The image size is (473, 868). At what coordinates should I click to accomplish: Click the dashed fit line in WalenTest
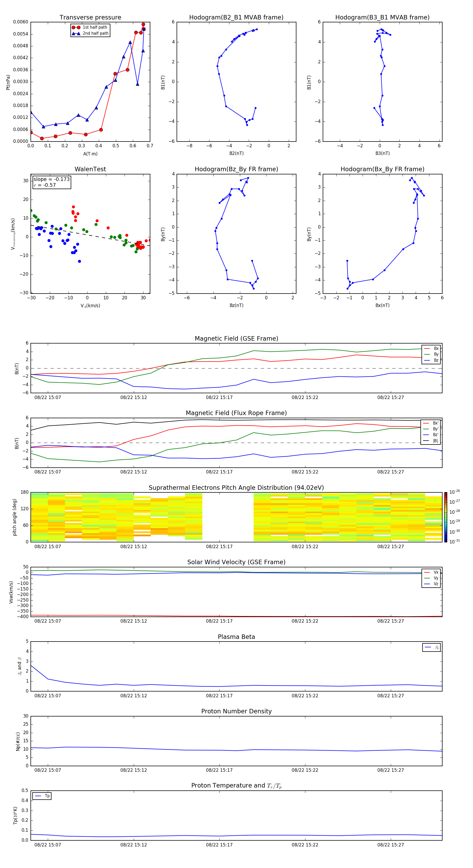[90, 235]
